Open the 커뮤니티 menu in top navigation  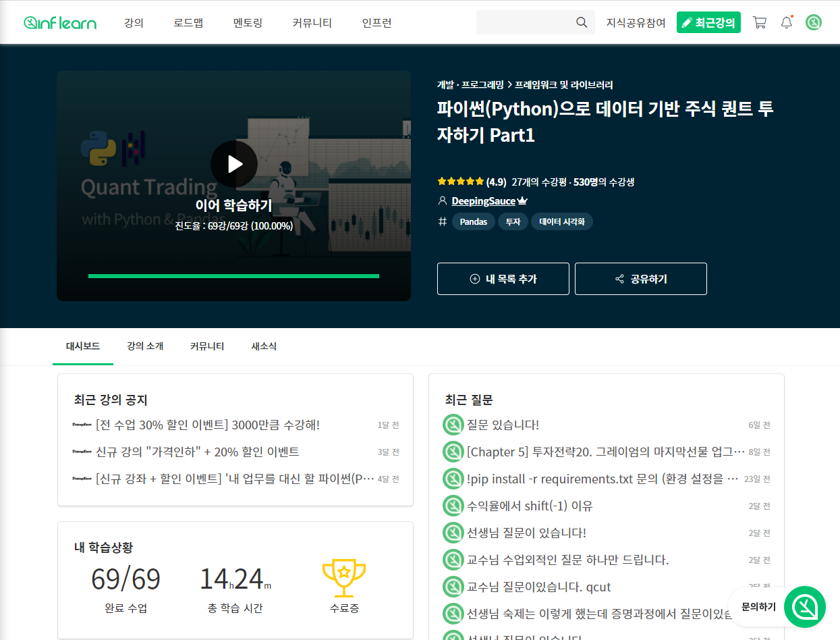coord(312,22)
